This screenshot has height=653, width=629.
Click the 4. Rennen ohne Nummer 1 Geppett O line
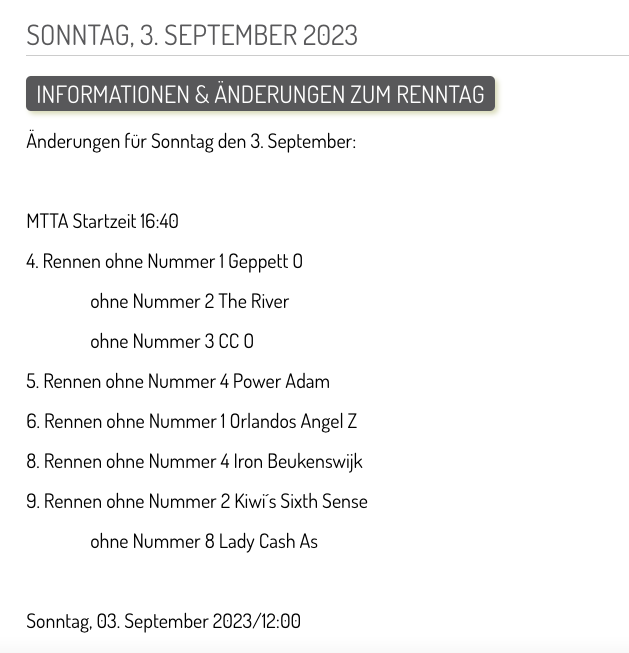(x=165, y=262)
